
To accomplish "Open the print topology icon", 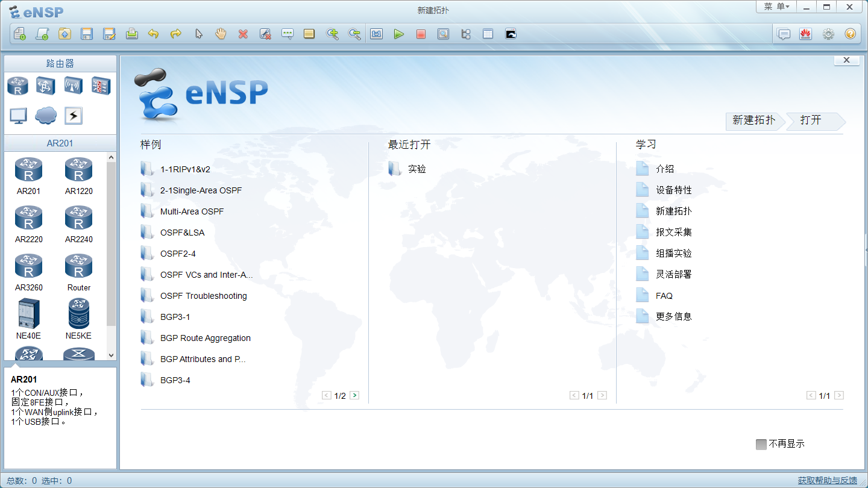I will point(132,34).
